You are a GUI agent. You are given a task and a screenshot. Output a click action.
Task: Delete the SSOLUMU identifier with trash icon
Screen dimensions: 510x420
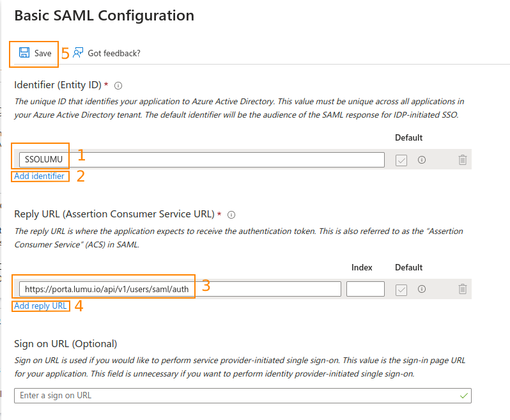(x=463, y=160)
